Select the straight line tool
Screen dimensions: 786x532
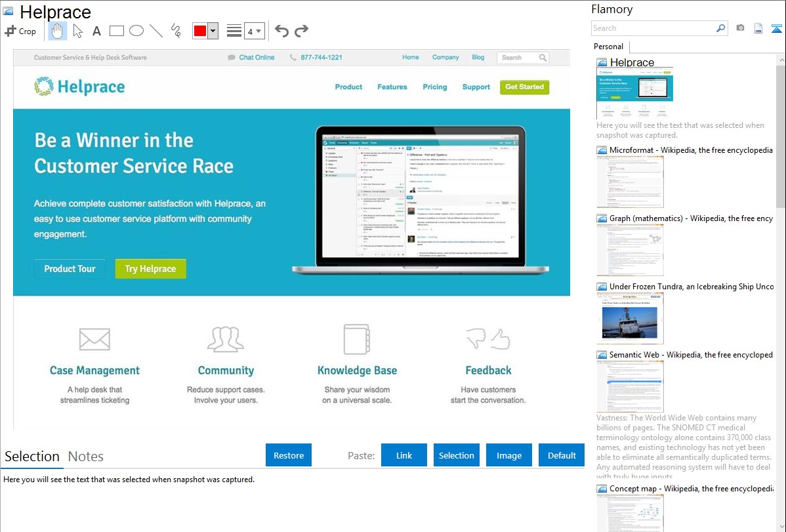point(156,31)
